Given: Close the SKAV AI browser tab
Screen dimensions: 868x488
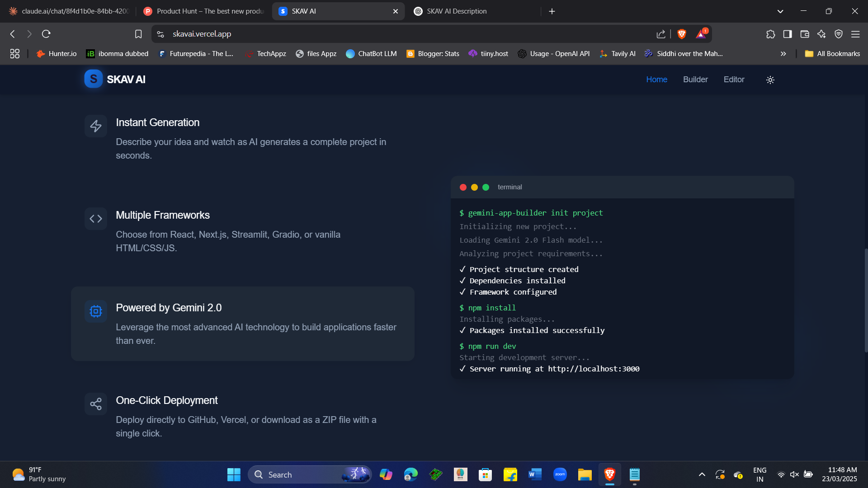Looking at the screenshot, I should tap(396, 11).
